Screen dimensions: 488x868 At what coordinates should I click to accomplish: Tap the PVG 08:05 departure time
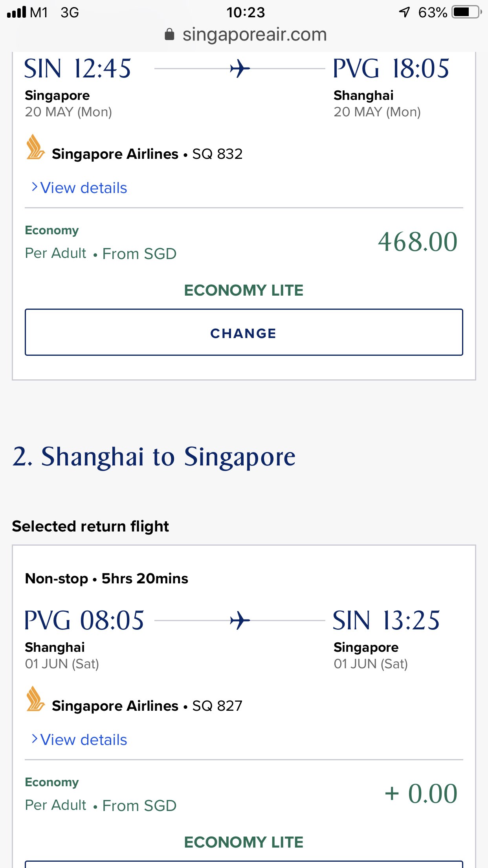pos(84,621)
